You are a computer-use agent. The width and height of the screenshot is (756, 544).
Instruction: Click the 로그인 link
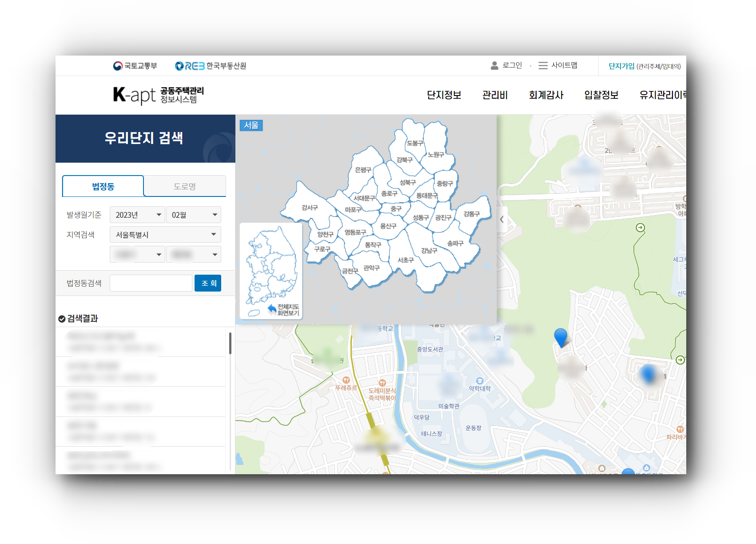coord(512,65)
